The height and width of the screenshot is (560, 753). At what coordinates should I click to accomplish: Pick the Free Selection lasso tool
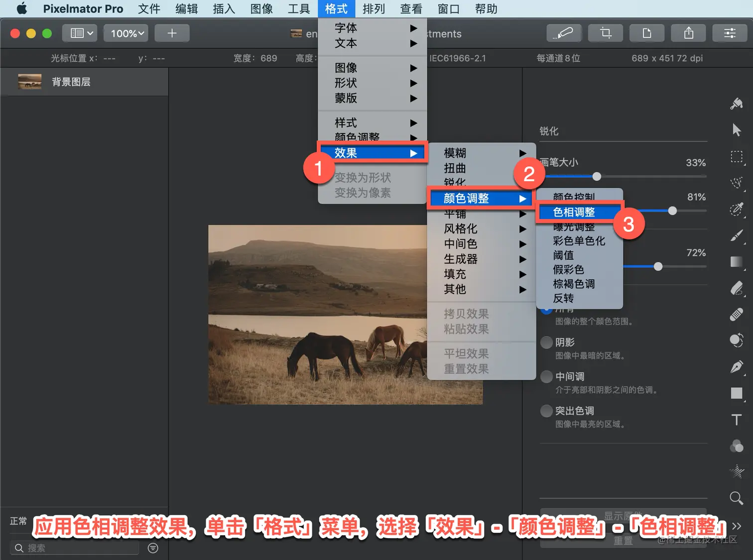pyautogui.click(x=737, y=183)
